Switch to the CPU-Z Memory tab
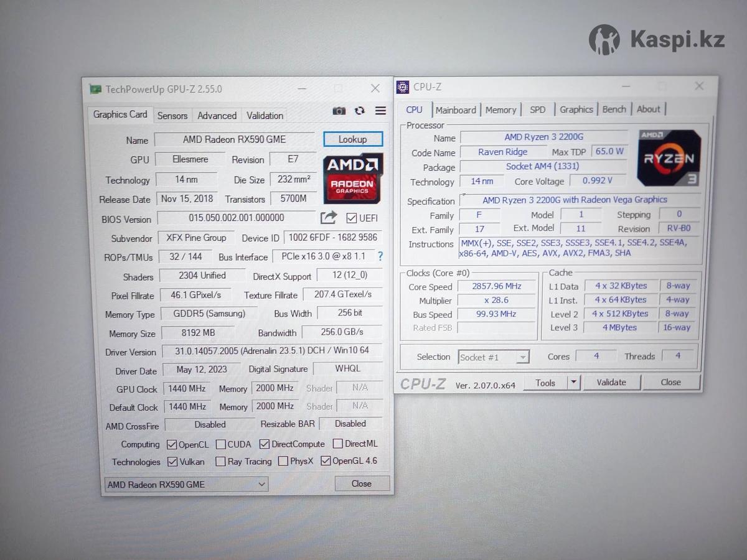 click(501, 110)
